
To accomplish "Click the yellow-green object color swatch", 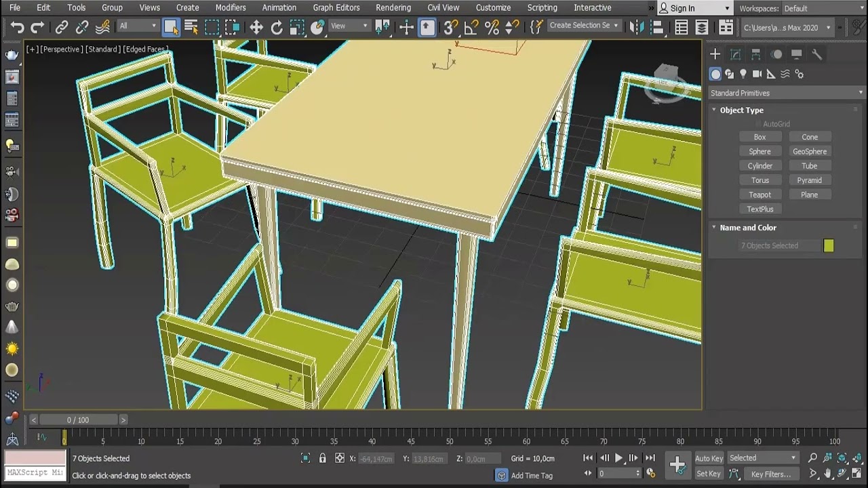I will (829, 246).
